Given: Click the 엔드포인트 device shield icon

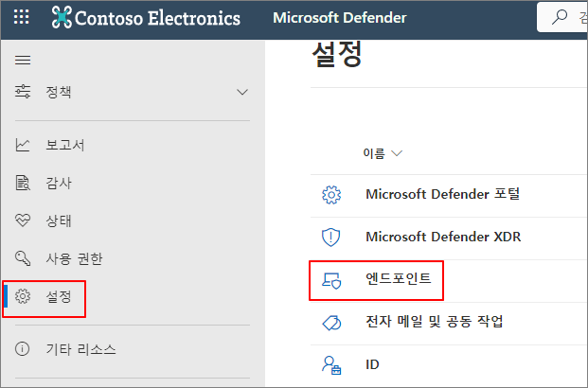Looking at the screenshot, I should click(x=331, y=280).
